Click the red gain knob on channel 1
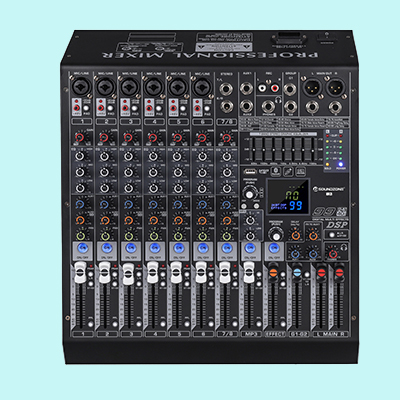This screenshot has width=400, height=400. click(x=79, y=137)
